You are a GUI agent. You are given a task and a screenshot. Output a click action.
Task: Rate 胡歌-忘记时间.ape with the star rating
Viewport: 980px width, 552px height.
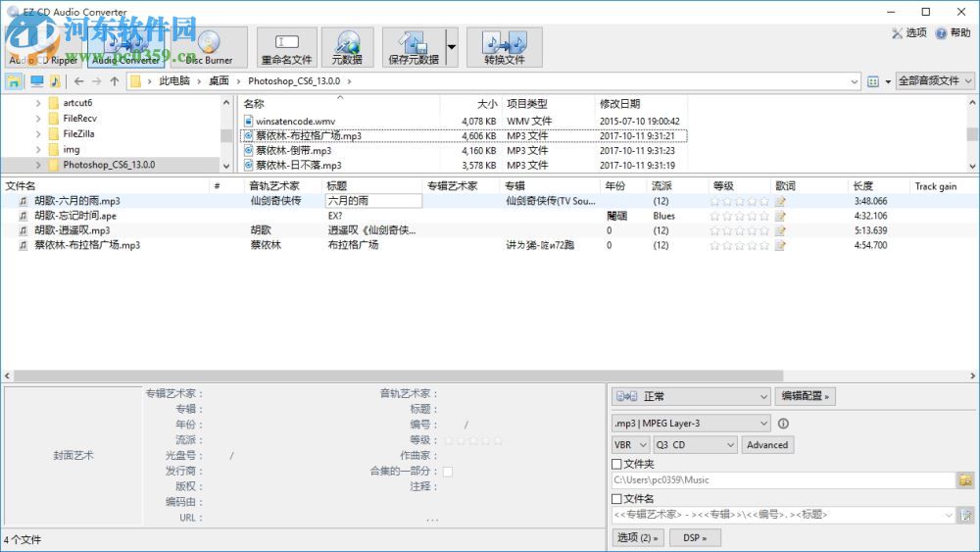pyautogui.click(x=739, y=217)
